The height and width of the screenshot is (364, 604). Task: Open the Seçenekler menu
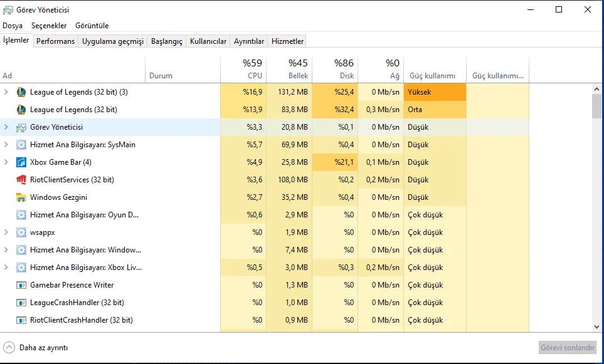click(49, 26)
